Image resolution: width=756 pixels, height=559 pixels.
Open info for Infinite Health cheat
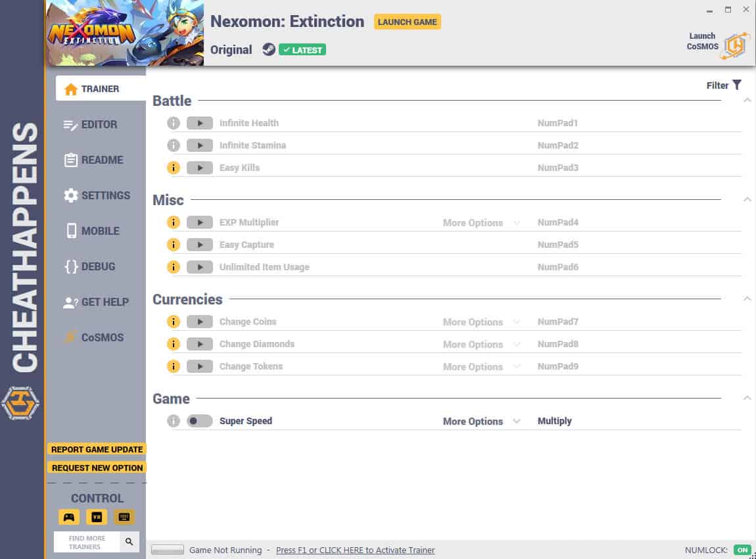click(173, 123)
